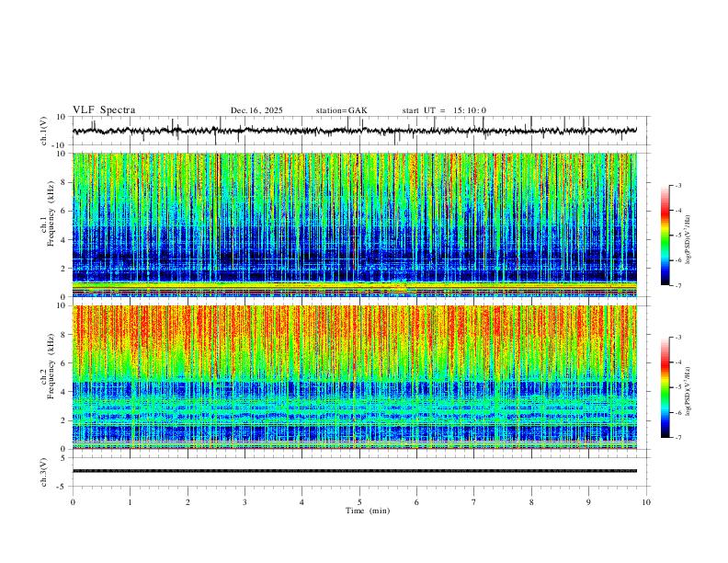The height and width of the screenshot is (563, 728).
Task: Click the time axis tick label '7'
Action: pyautogui.click(x=474, y=502)
